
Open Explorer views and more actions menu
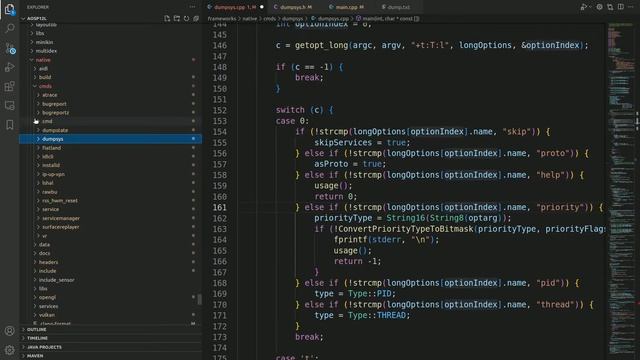pyautogui.click(x=192, y=7)
